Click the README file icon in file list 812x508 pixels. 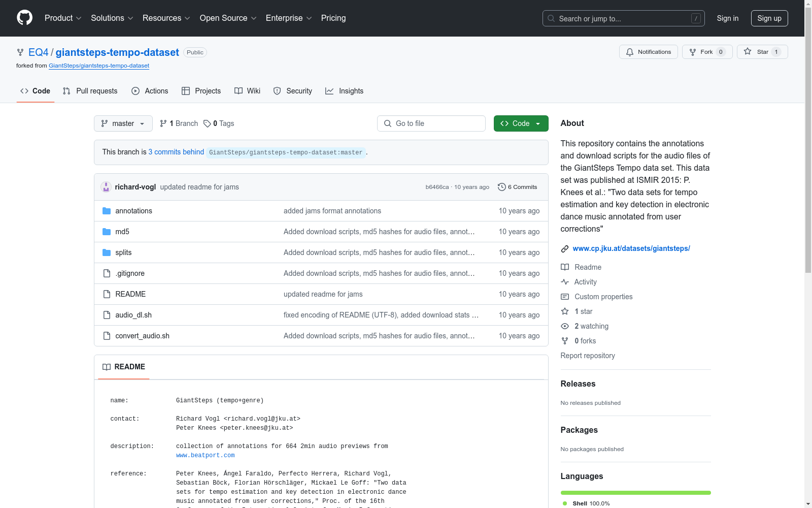[x=107, y=294]
